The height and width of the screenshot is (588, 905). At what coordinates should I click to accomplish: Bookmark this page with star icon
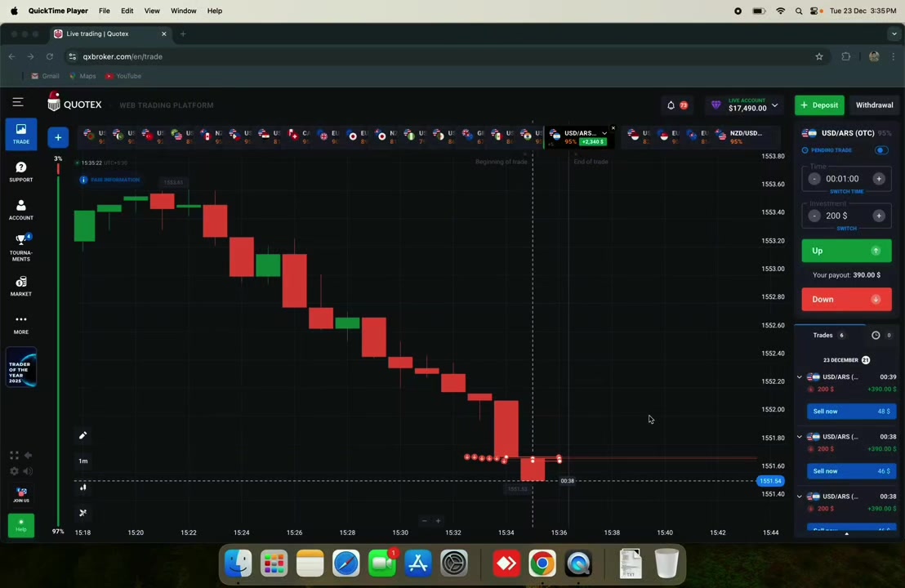pyautogui.click(x=819, y=56)
